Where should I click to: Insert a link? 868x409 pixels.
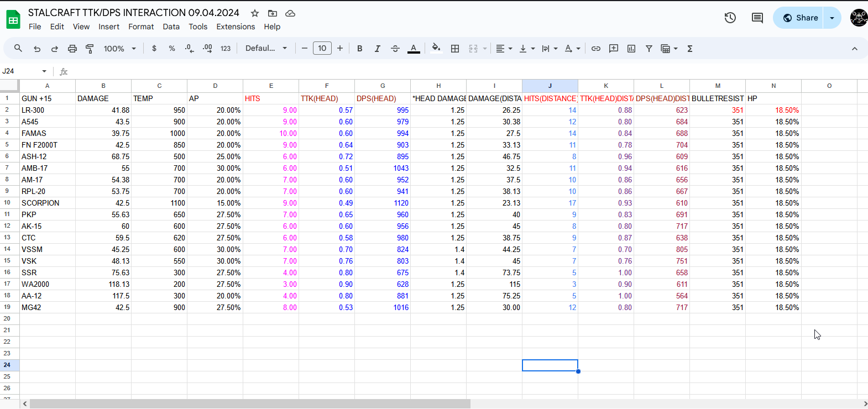tap(596, 49)
